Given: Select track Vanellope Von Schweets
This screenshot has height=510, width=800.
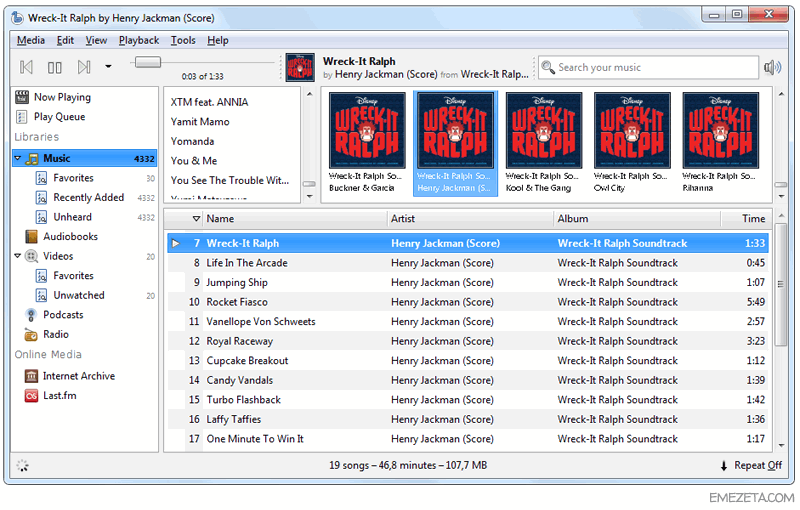Looking at the screenshot, I should click(468, 322).
